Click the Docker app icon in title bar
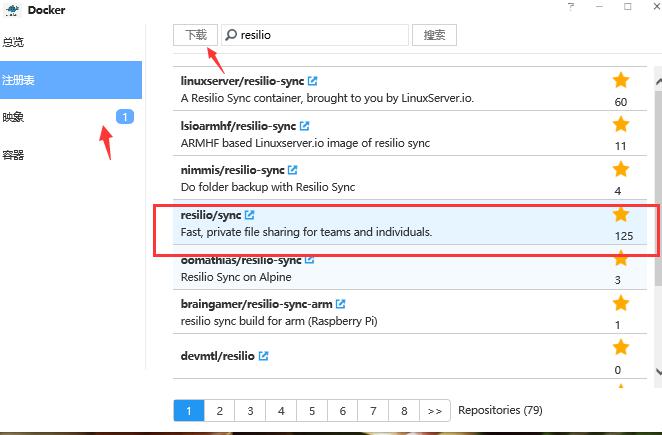Image resolution: width=662 pixels, height=435 pixels. (11, 9)
